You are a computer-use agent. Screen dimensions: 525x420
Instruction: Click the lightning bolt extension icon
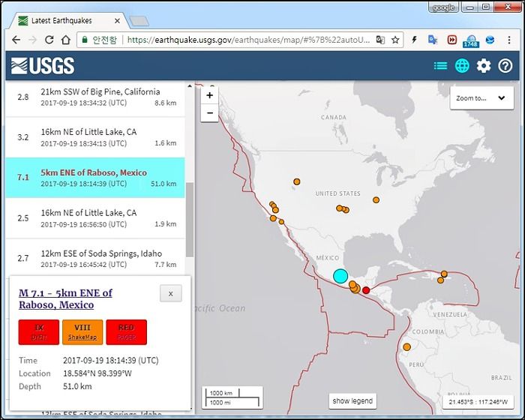[x=414, y=40]
